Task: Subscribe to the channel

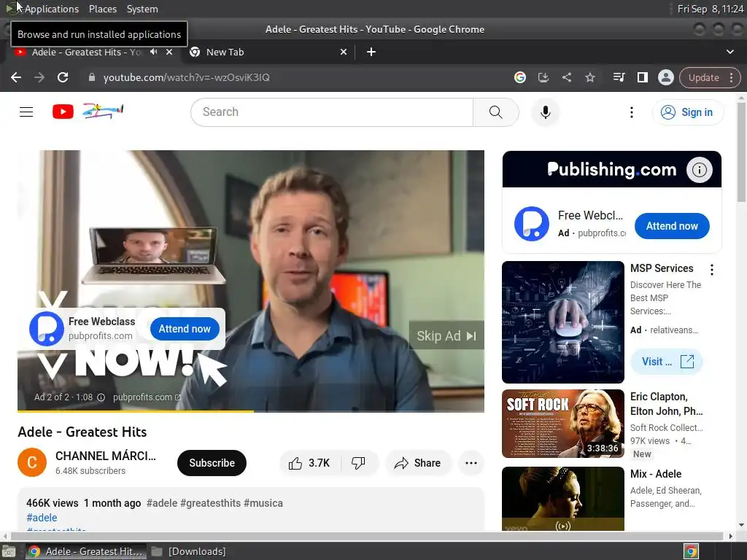Action: [212, 463]
